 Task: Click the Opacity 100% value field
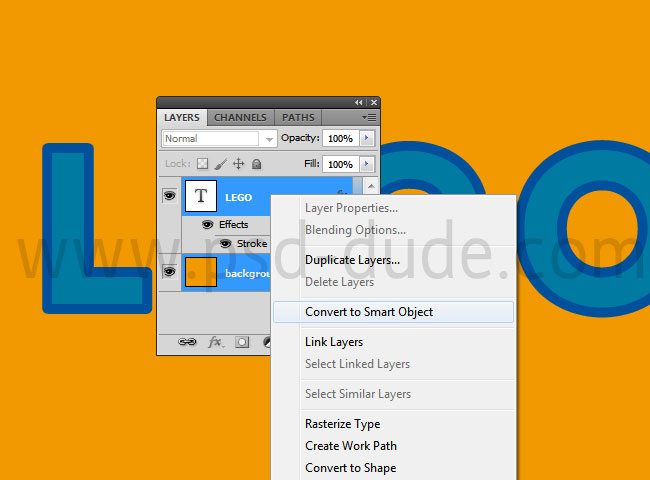point(340,138)
